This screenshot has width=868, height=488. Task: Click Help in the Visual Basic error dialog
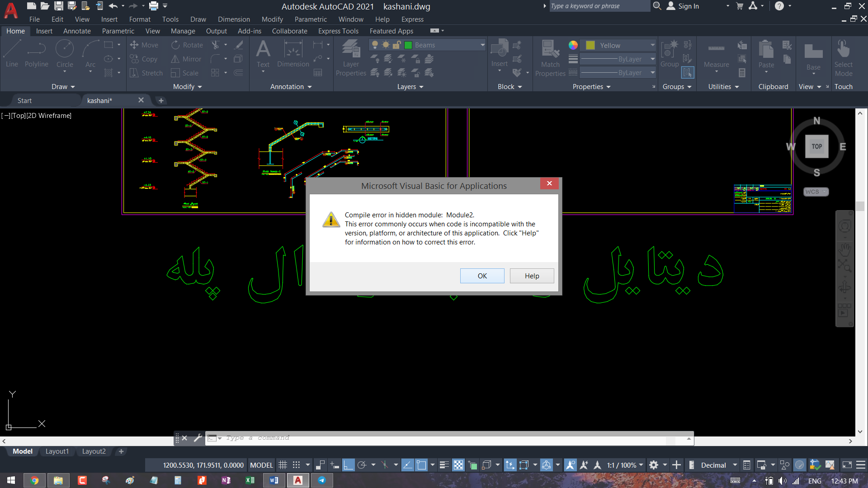click(x=532, y=276)
